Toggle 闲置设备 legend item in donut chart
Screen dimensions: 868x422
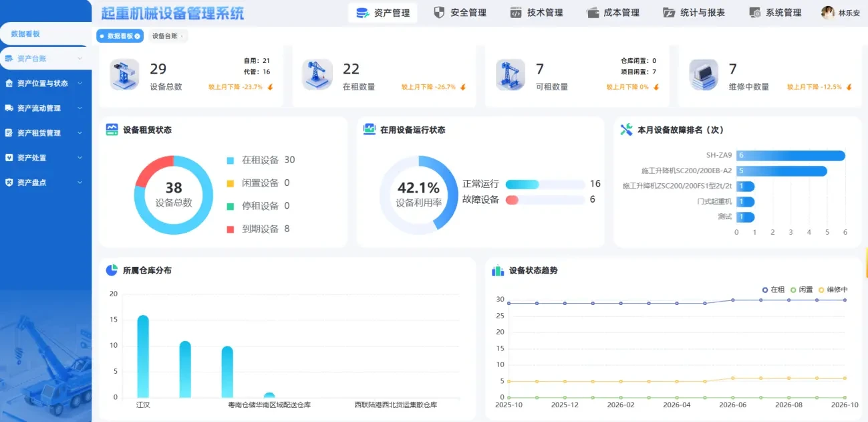click(258, 183)
